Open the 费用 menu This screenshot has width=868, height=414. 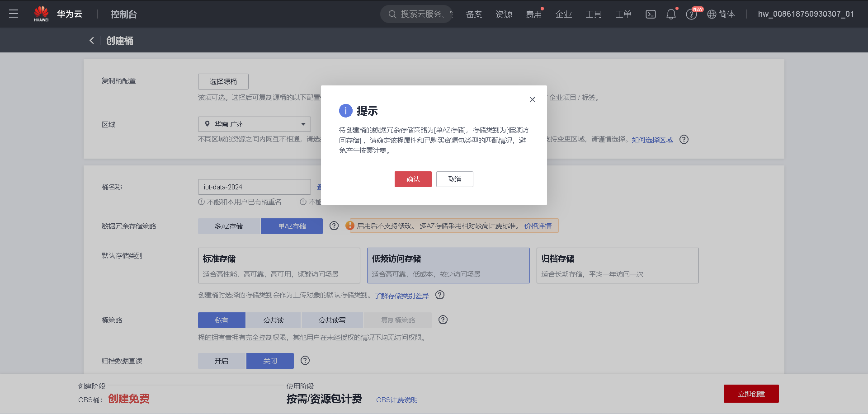[534, 14]
